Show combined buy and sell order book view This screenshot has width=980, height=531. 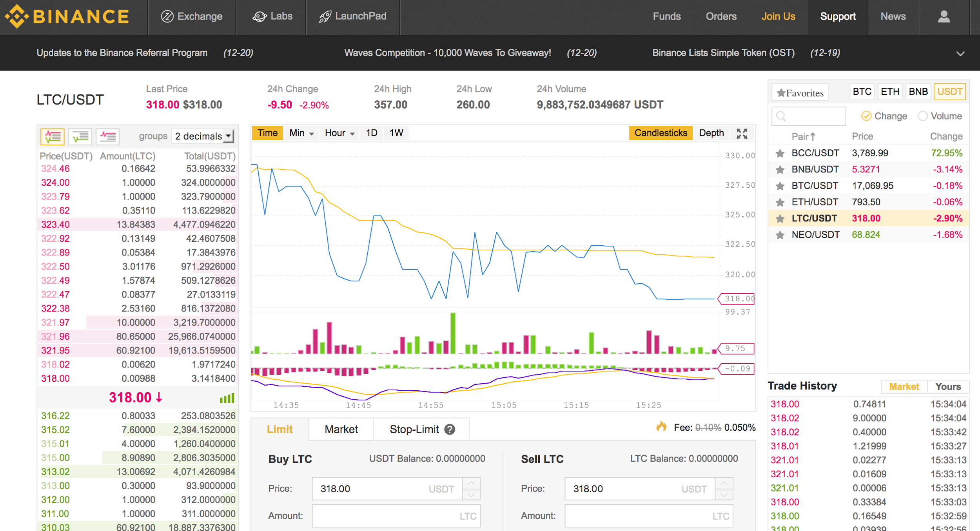pyautogui.click(x=53, y=136)
